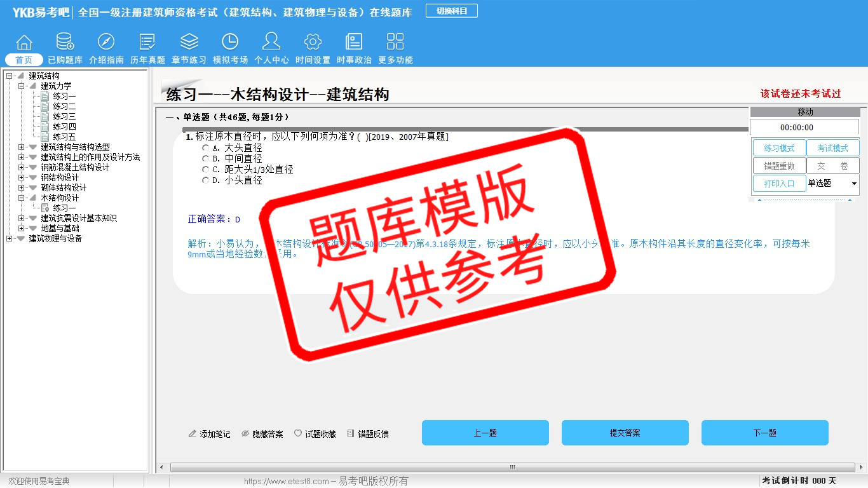Click 提交答案 to submit answer
868x488 pixels.
[x=625, y=433]
